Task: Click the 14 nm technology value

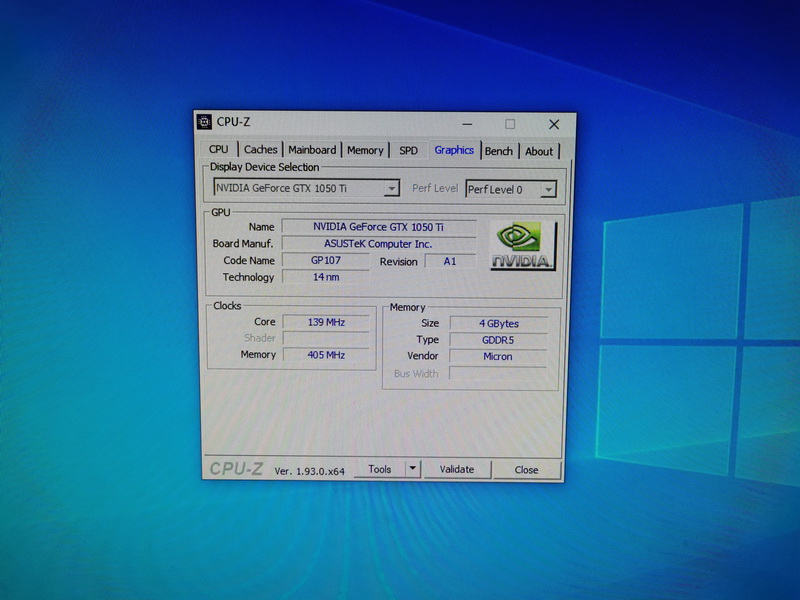Action: point(326,277)
